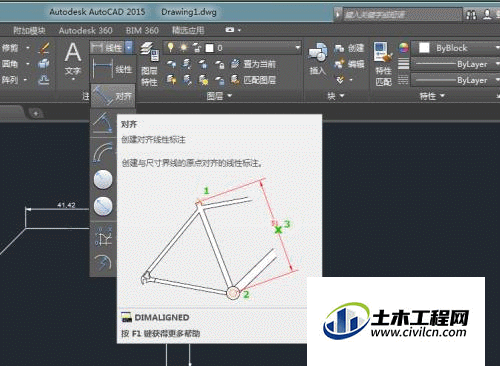Open the ByBlock color dropdown
The width and height of the screenshot is (500, 366).
455,48
